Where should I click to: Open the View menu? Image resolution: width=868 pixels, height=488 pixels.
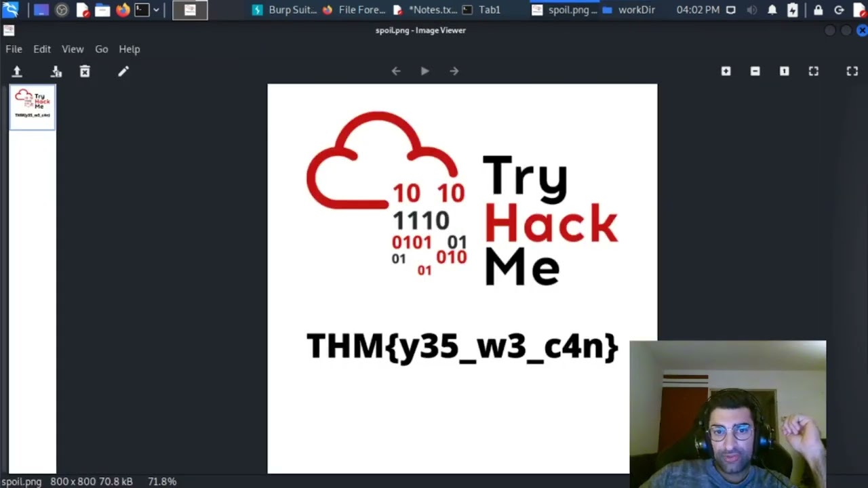(73, 49)
